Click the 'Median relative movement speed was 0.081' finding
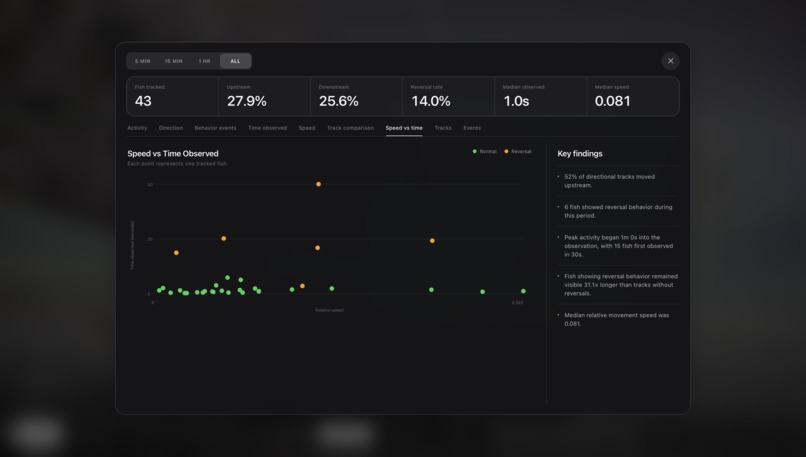The image size is (806, 457). pos(617,319)
